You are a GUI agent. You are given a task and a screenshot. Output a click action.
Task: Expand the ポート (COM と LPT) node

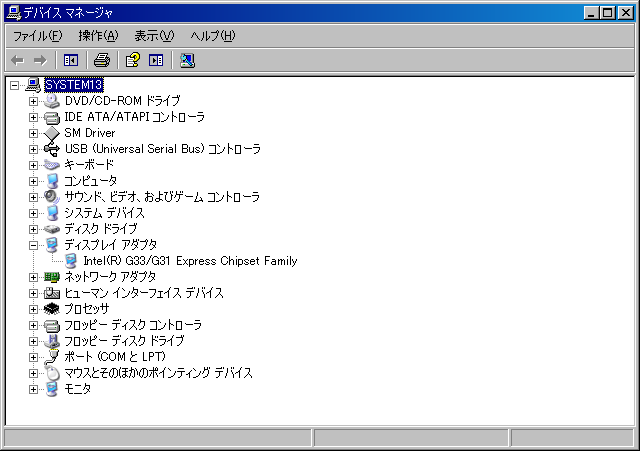tap(33, 358)
